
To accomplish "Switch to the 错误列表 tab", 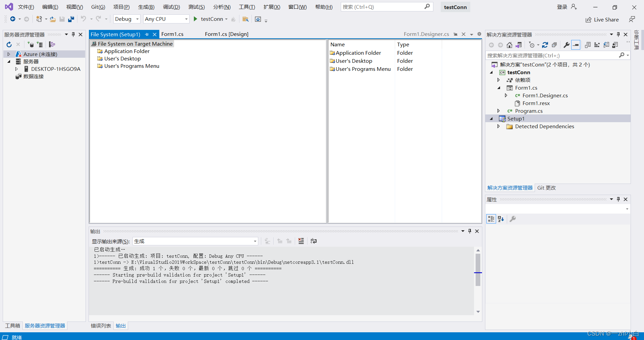I will click(x=101, y=326).
